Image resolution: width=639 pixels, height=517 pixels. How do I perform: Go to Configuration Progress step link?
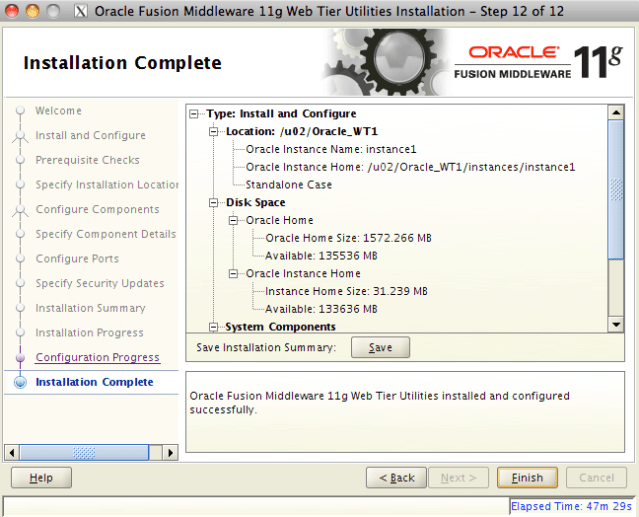coord(97,358)
